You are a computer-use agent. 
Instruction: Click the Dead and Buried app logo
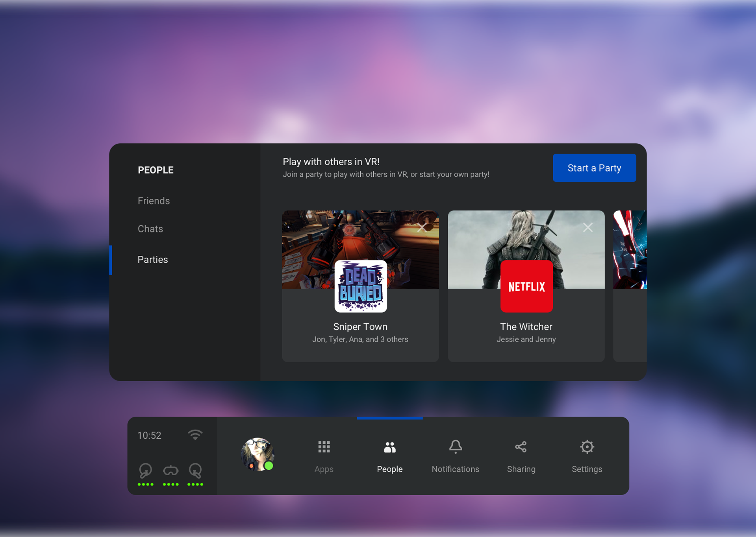pos(361,286)
